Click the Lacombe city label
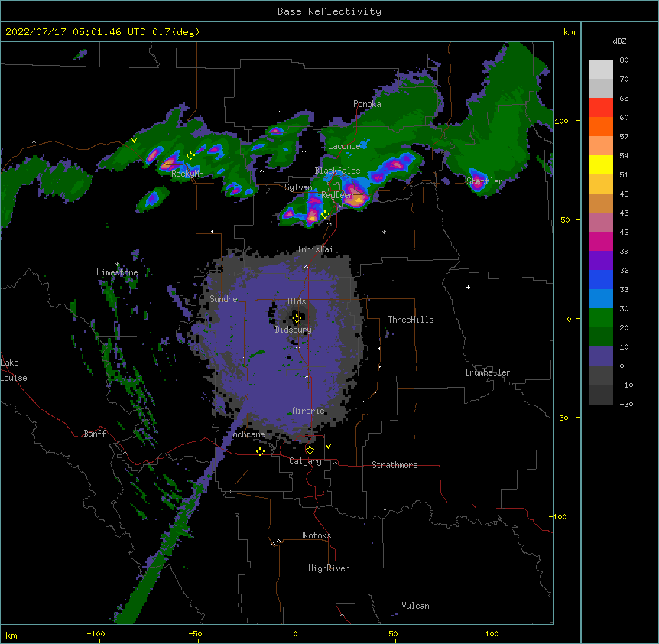Screen dimensions: 659x644 344,146
